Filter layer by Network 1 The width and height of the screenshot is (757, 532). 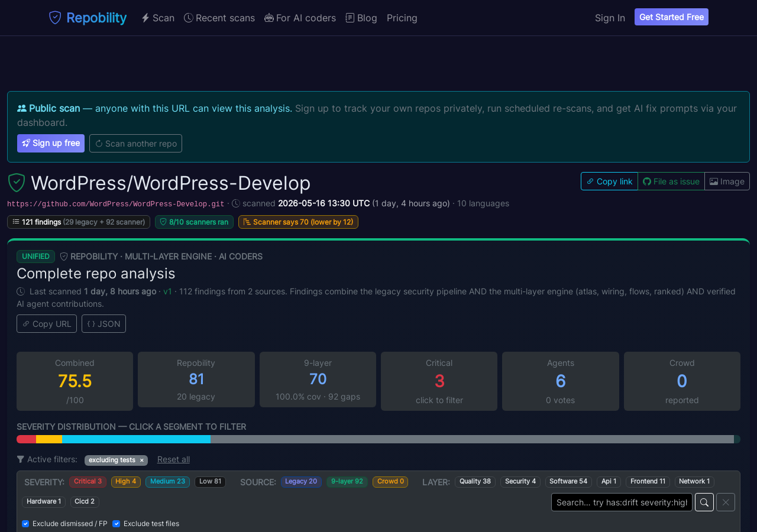[694, 482]
